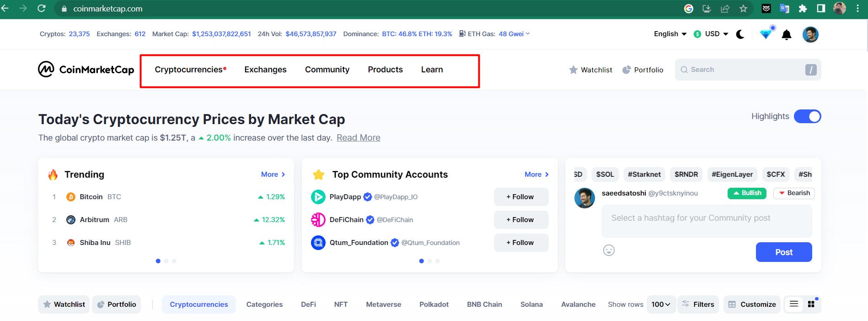The image size is (868, 321).
Task: Open the browser side panel icon
Action: tap(821, 8)
